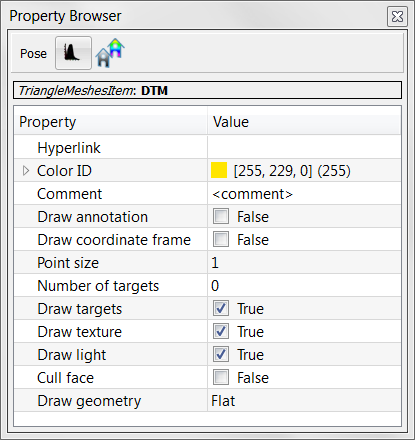Screen dimensions: 415x440
Task: Click the yellow Color ID swatch
Action: click(219, 170)
